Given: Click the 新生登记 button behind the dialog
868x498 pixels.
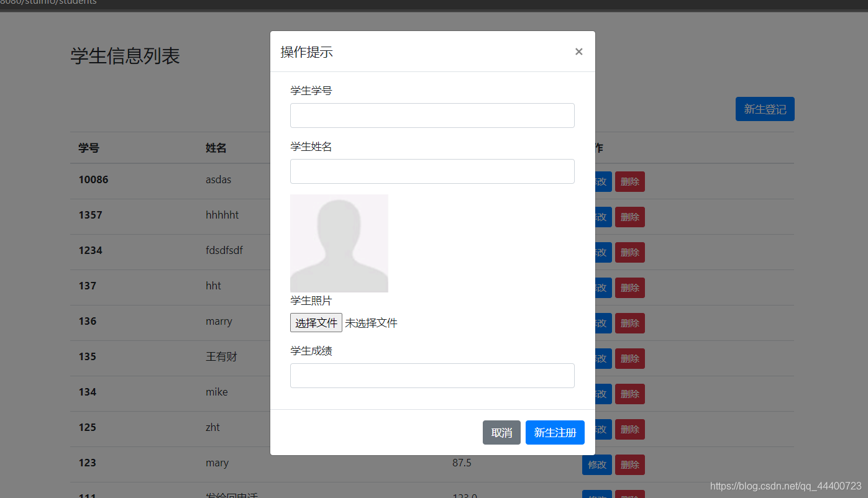Looking at the screenshot, I should point(765,109).
